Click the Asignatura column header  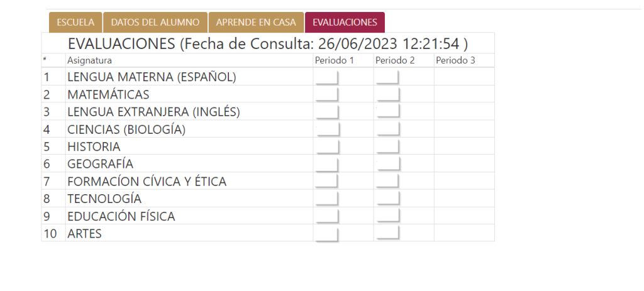click(x=90, y=61)
